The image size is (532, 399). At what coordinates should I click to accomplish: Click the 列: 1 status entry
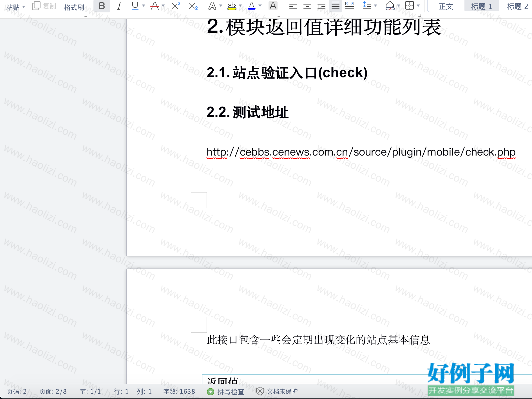(x=144, y=391)
